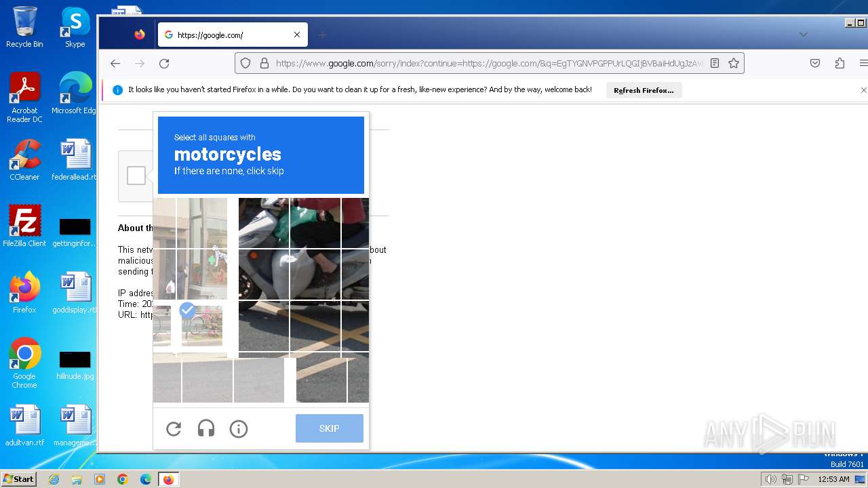This screenshot has width=868, height=488.
Task: Show site security lock information
Action: 264,63
